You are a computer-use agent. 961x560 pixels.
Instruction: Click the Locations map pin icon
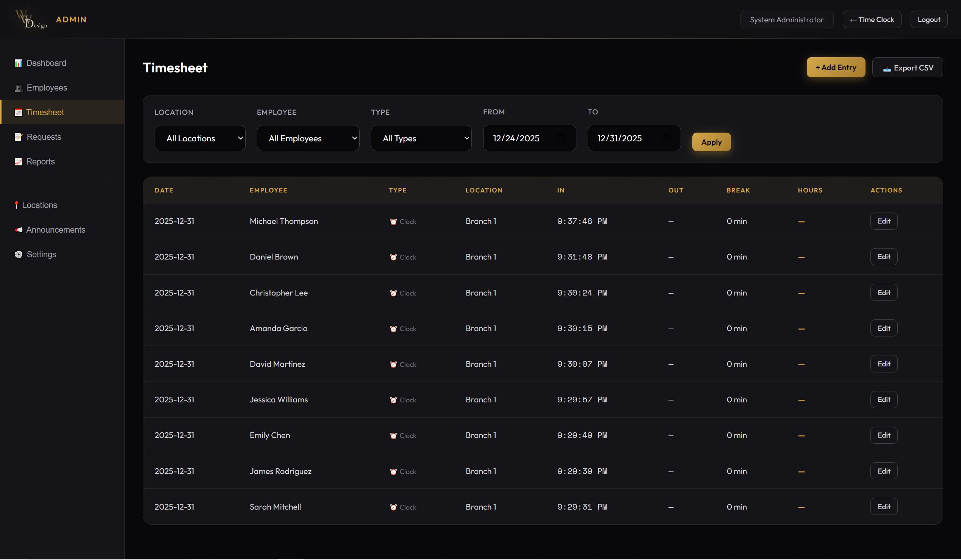[17, 205]
